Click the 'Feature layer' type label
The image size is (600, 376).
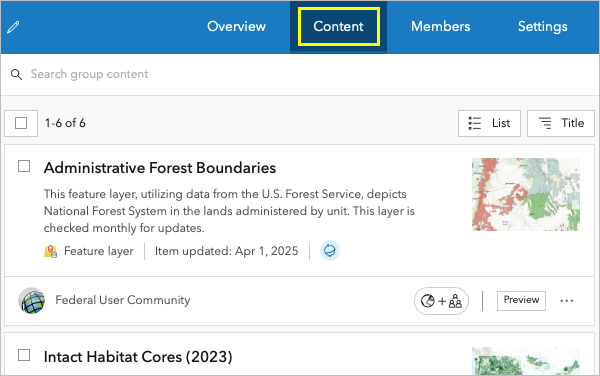point(99,251)
